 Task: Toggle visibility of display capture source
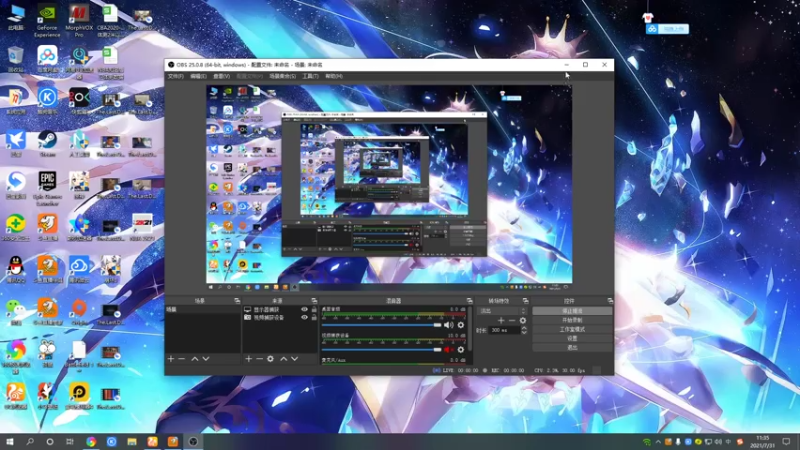click(x=305, y=310)
